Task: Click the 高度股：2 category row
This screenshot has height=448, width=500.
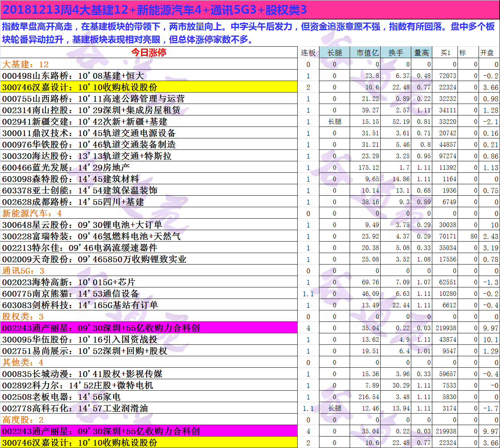Action: click(x=149, y=419)
